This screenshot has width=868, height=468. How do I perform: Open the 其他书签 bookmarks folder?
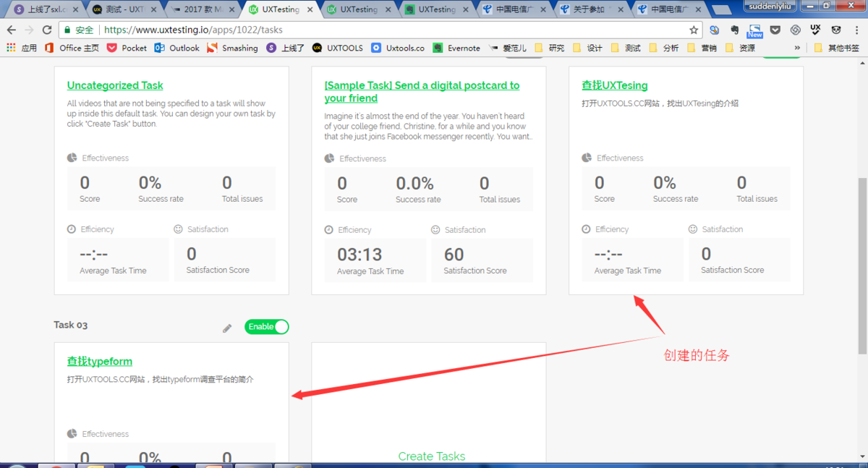point(837,48)
